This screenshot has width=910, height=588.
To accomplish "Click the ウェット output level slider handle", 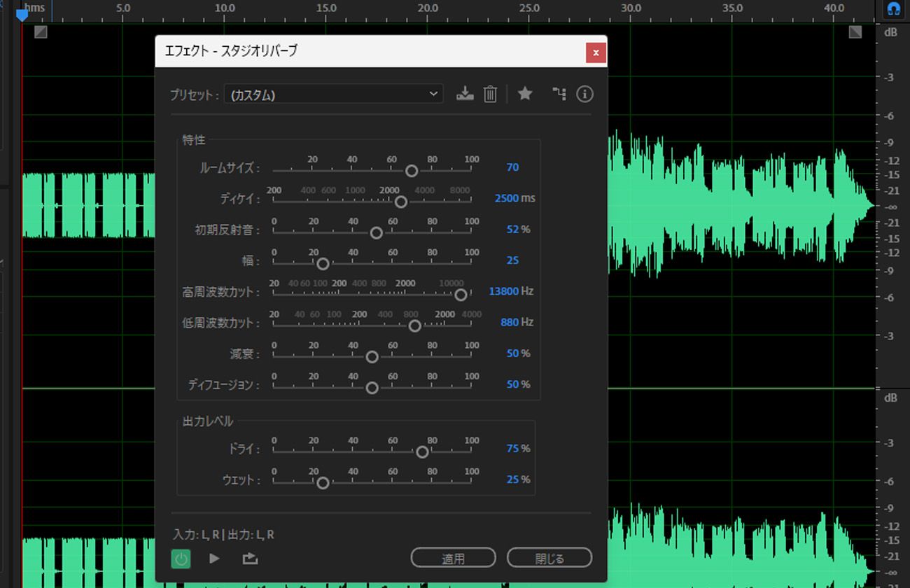I will [x=323, y=483].
